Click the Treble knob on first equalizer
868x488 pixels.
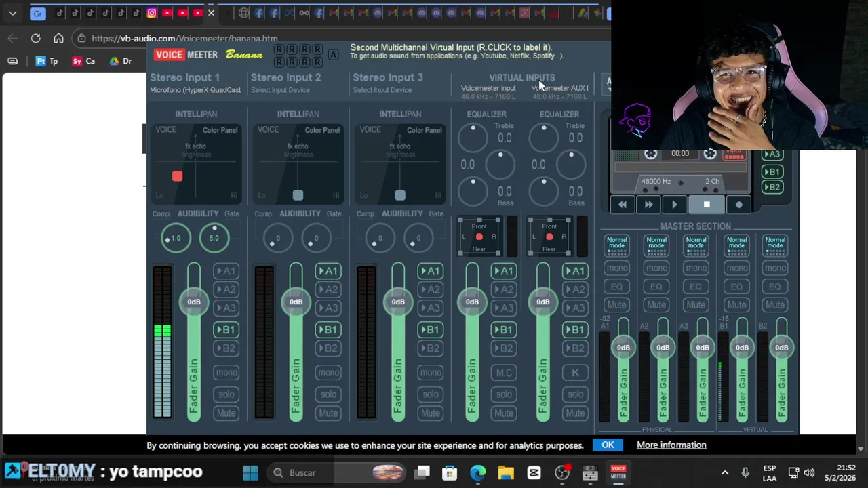pyautogui.click(x=473, y=138)
